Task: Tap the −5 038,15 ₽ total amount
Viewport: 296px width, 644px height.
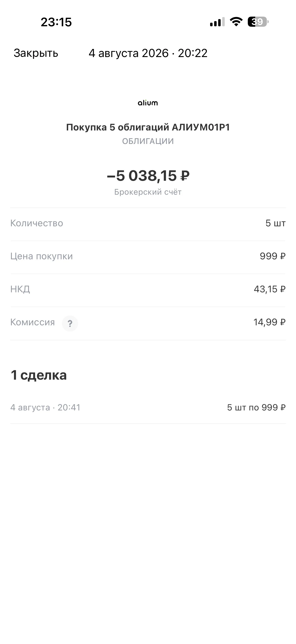Action: 148,176
